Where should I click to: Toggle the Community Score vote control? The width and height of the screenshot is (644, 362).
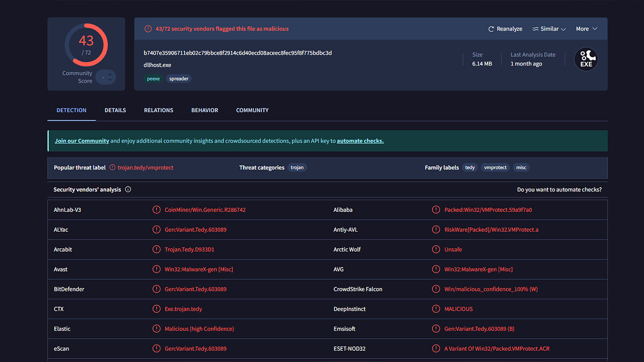(x=106, y=77)
